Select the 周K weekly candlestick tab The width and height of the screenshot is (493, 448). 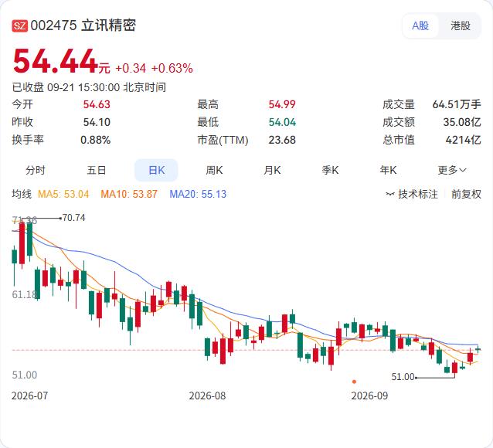pyautogui.click(x=214, y=171)
